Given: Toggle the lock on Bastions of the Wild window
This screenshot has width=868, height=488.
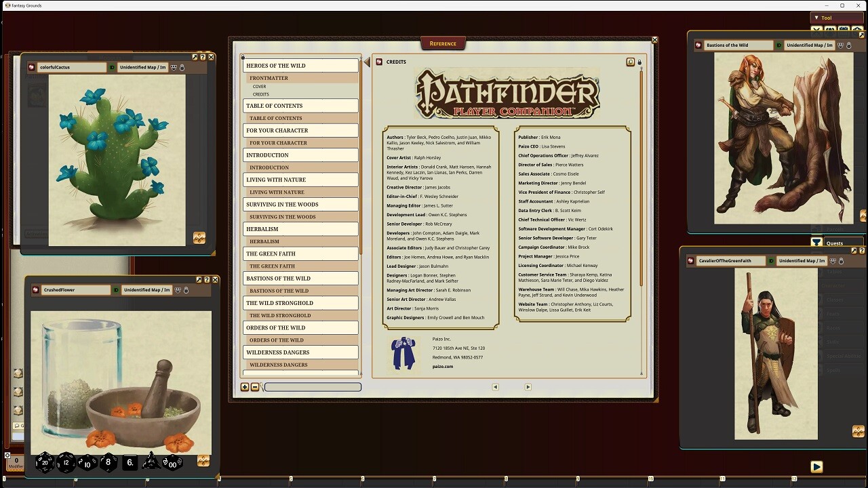Looking at the screenshot, I should (x=848, y=45).
